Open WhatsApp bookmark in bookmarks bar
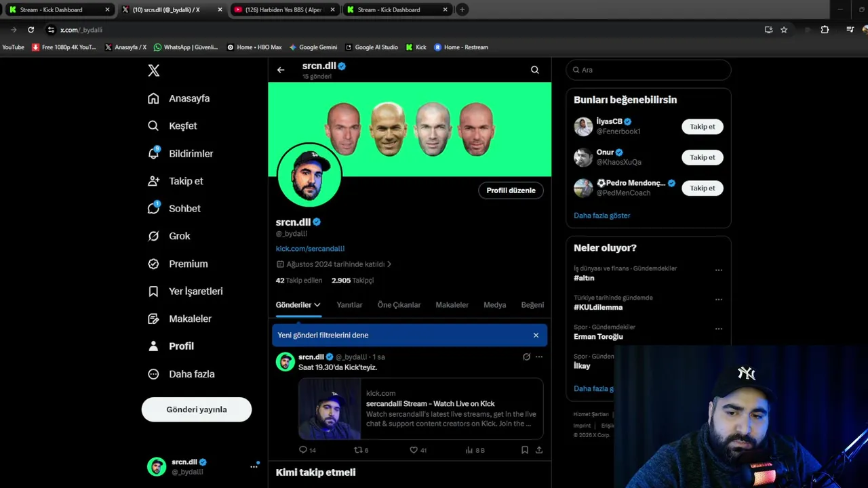Viewport: 868px width, 488px height. [x=186, y=47]
